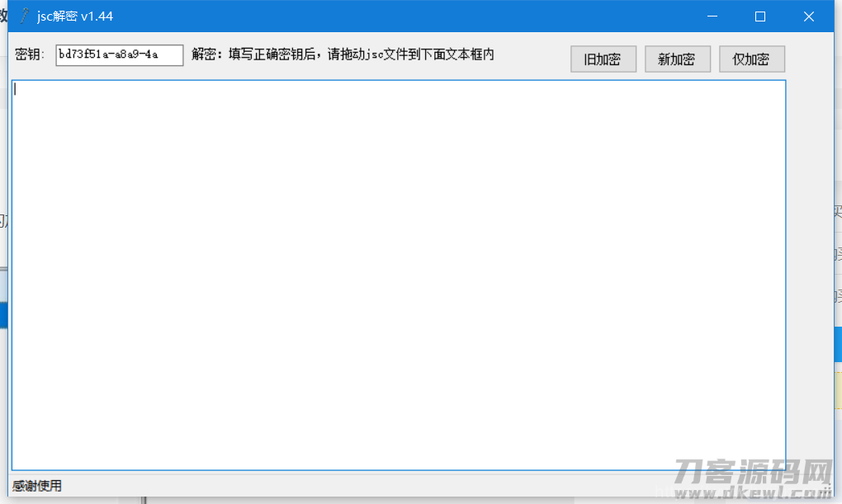The width and height of the screenshot is (842, 504).
Task: Click the 仅加密 button
Action: click(752, 59)
